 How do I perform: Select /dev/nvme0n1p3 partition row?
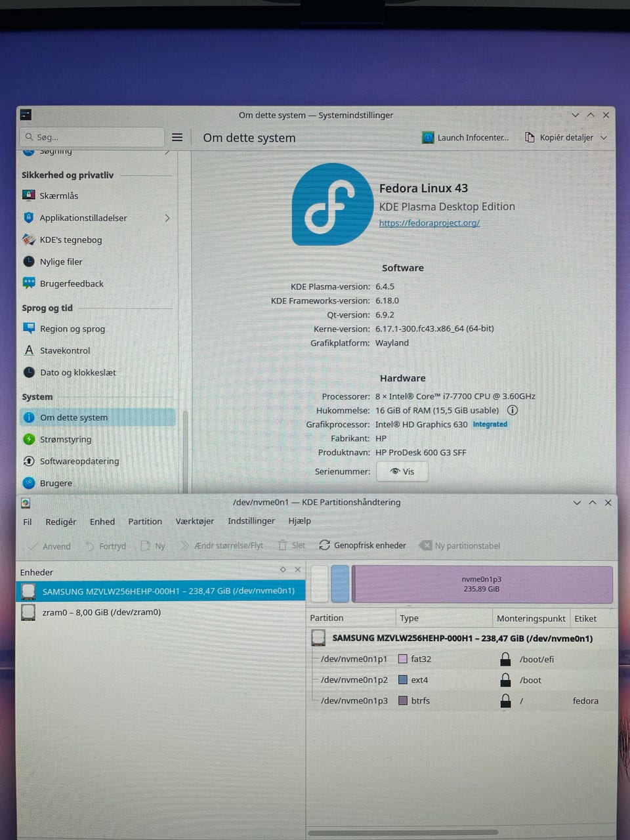point(462,701)
